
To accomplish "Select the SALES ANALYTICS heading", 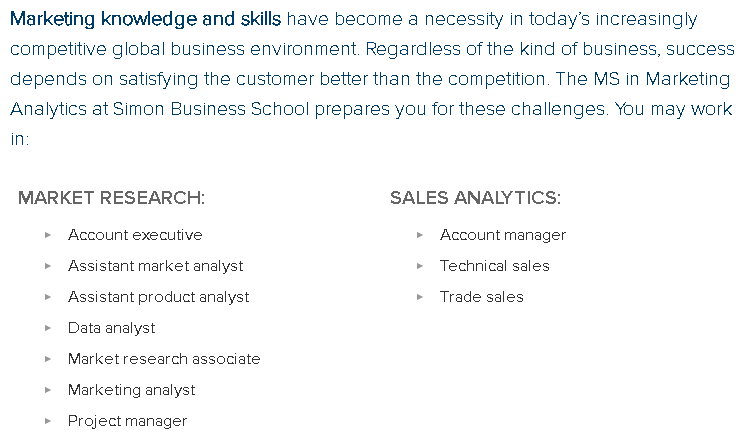I will pyautogui.click(x=475, y=198).
